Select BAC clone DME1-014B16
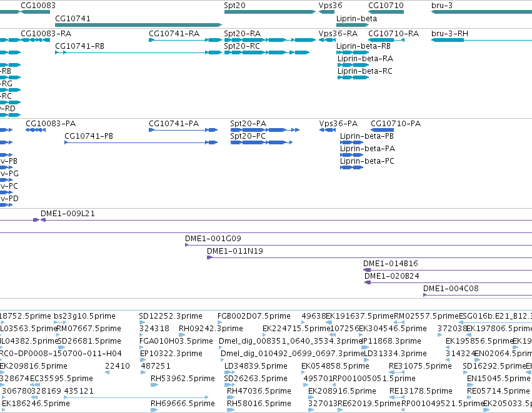 tap(391, 264)
